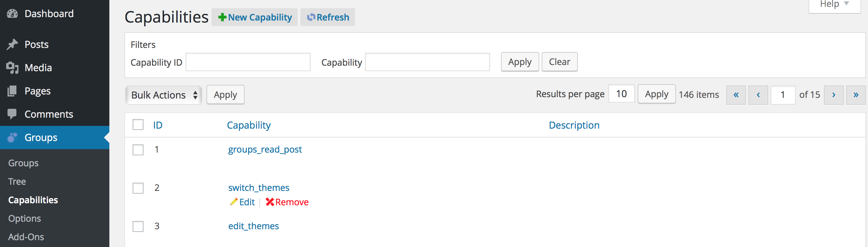Click the red X Remove icon for switch_themes
Image resolution: width=868 pixels, height=247 pixels.
point(270,202)
